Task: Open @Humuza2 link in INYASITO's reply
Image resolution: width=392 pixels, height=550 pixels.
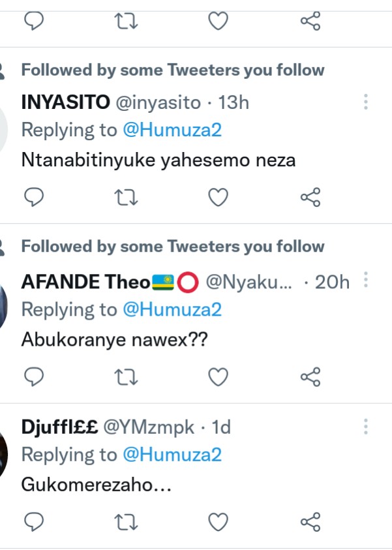Action: [x=172, y=130]
